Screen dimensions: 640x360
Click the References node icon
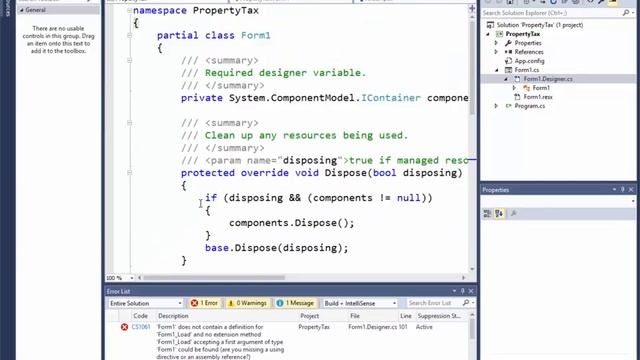pos(508,52)
